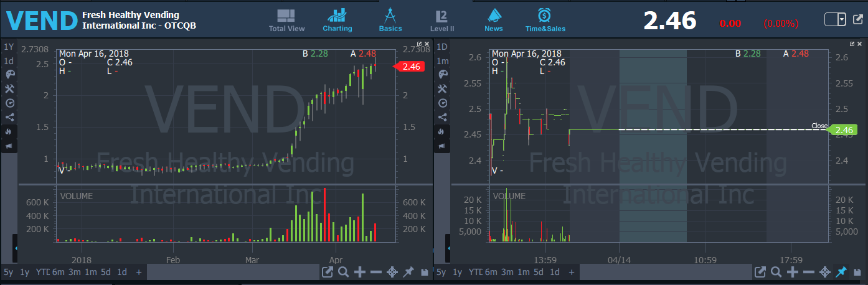868x285 pixels.
Task: Toggle the pin on the right chart
Action: point(841,272)
